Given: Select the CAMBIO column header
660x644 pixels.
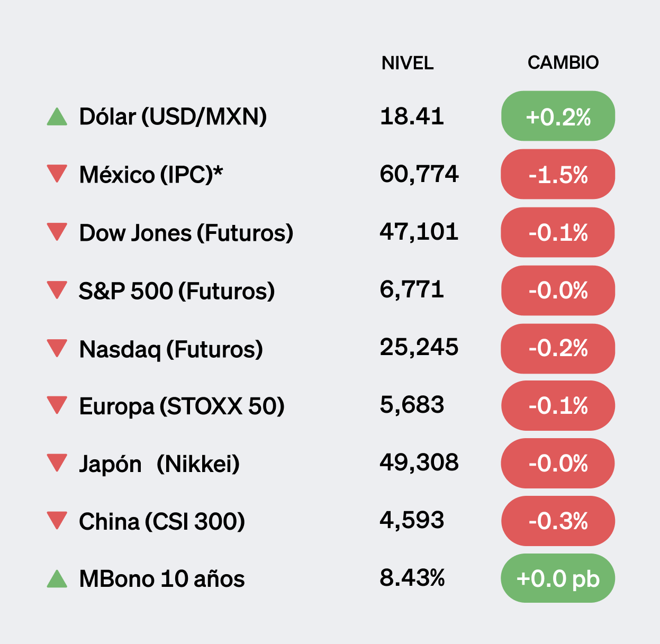Looking at the screenshot, I should point(563,62).
